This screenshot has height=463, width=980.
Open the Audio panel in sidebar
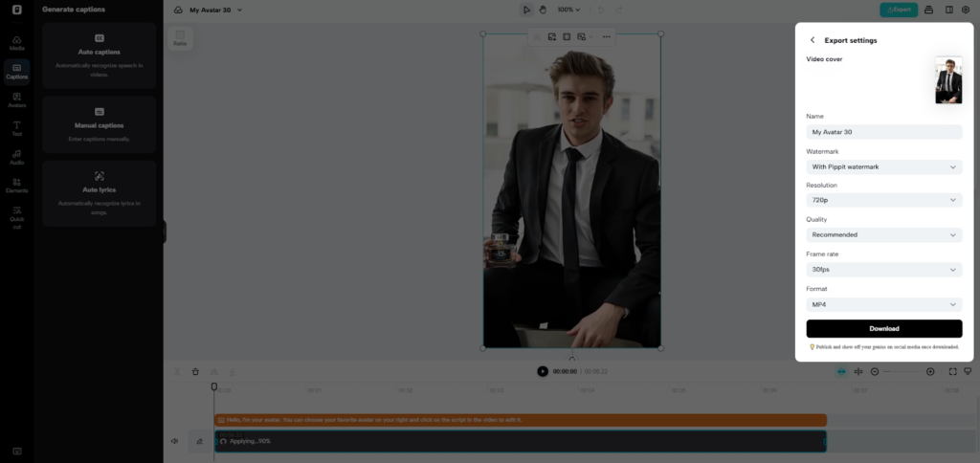(17, 157)
